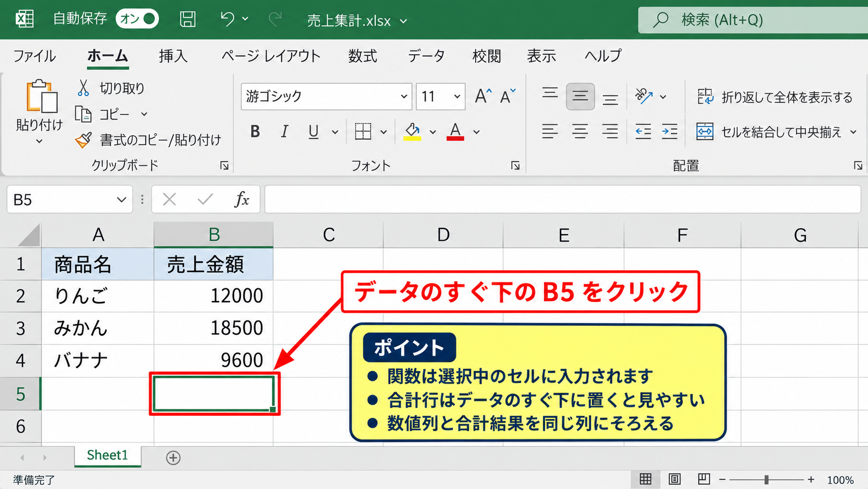Select Normal view icon in status bar
Viewport: 868px width, 489px height.
pos(645,479)
